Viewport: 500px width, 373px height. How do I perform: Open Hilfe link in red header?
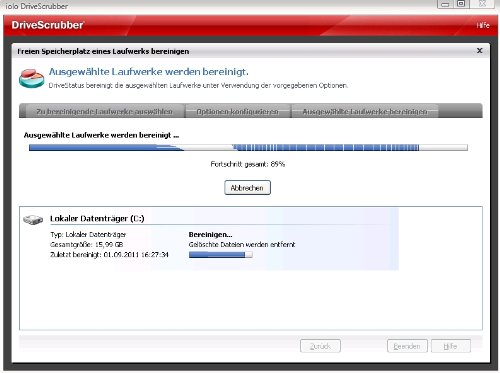pyautogui.click(x=483, y=25)
